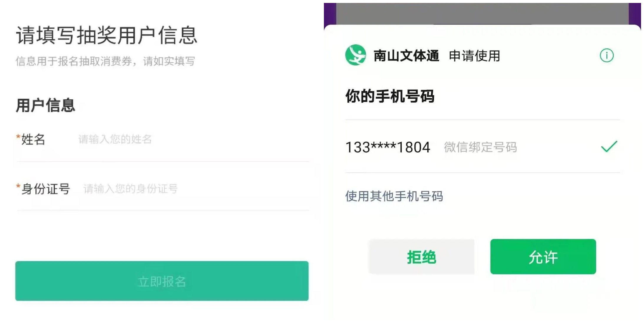This screenshot has height=323, width=644.
Task: Click the 南山文体通 green logo icon
Action: (x=355, y=55)
